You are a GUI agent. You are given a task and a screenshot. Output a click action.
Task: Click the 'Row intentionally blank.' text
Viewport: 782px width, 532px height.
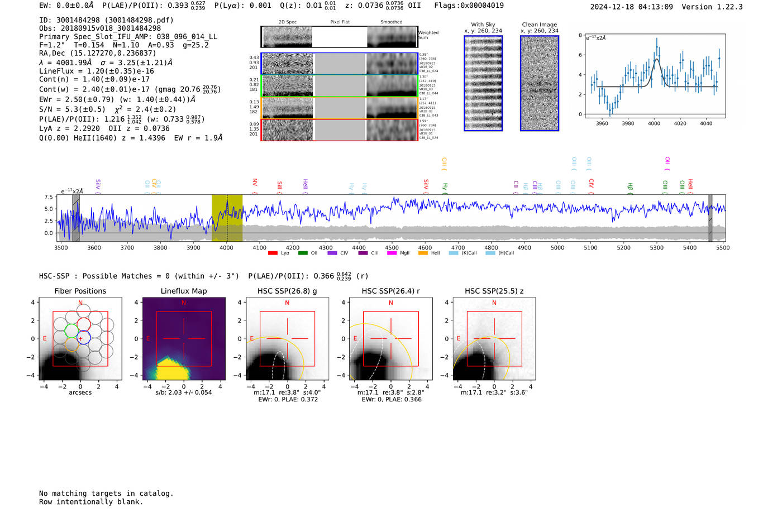pos(91,502)
